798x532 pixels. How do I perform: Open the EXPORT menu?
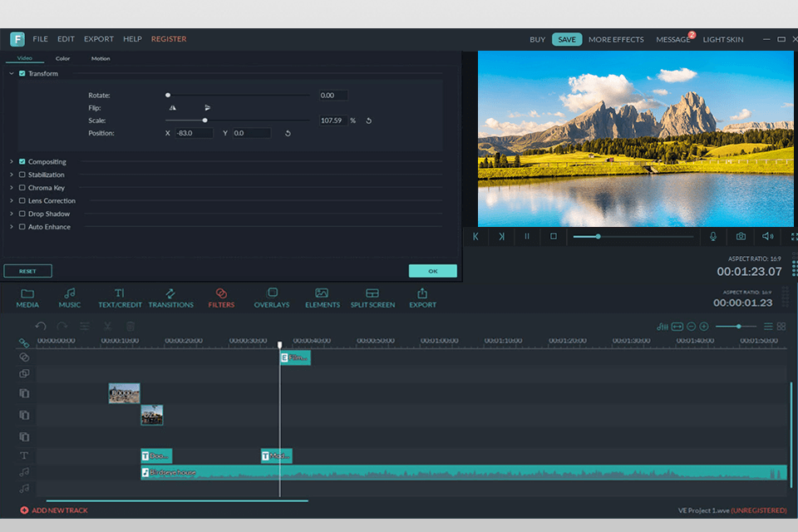point(99,39)
